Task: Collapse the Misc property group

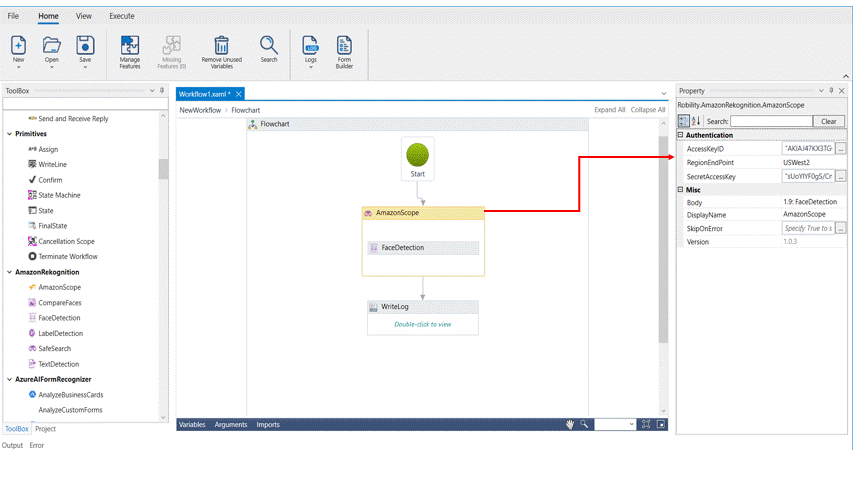Action: [681, 189]
